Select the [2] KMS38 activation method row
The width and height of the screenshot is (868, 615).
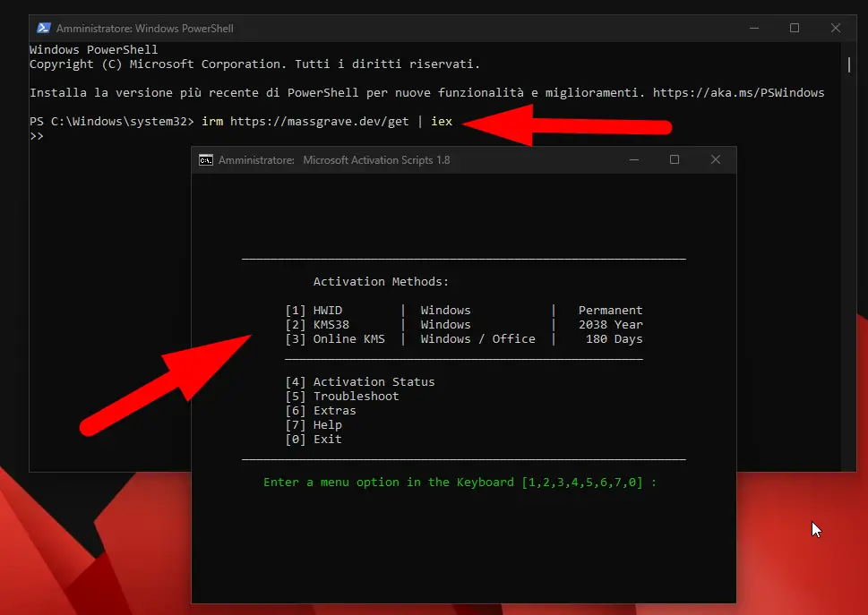click(463, 325)
